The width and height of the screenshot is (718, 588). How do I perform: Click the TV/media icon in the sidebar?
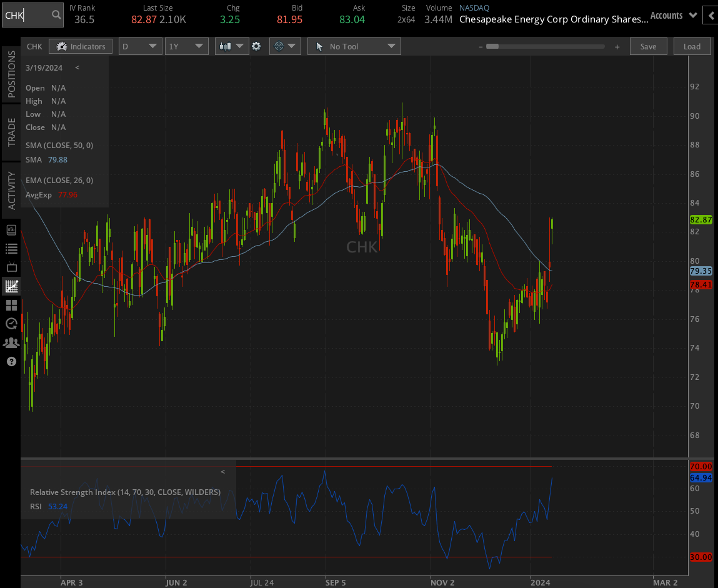click(11, 267)
